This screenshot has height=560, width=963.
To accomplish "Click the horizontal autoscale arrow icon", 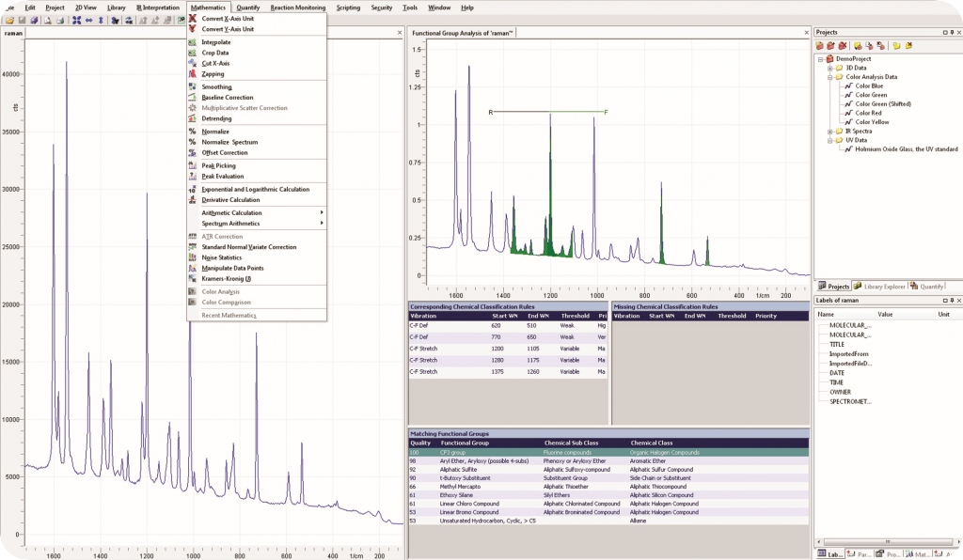I will 88,21.
